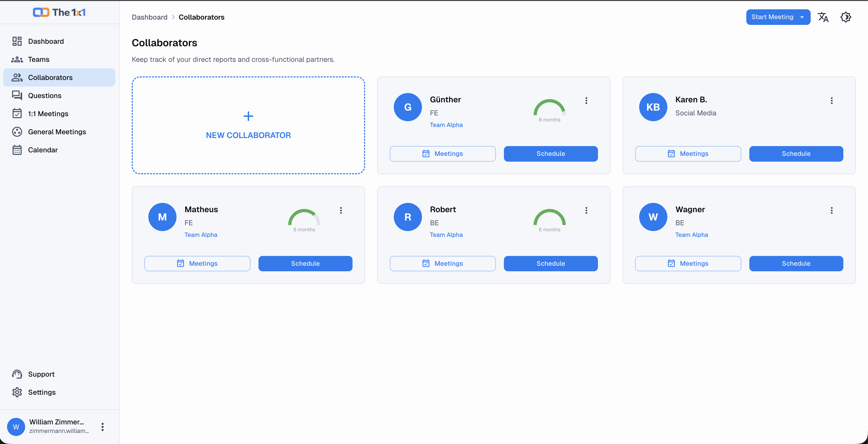Open Matheus's card more-options menu
Viewport: 868px width, 444px height.
point(341,210)
